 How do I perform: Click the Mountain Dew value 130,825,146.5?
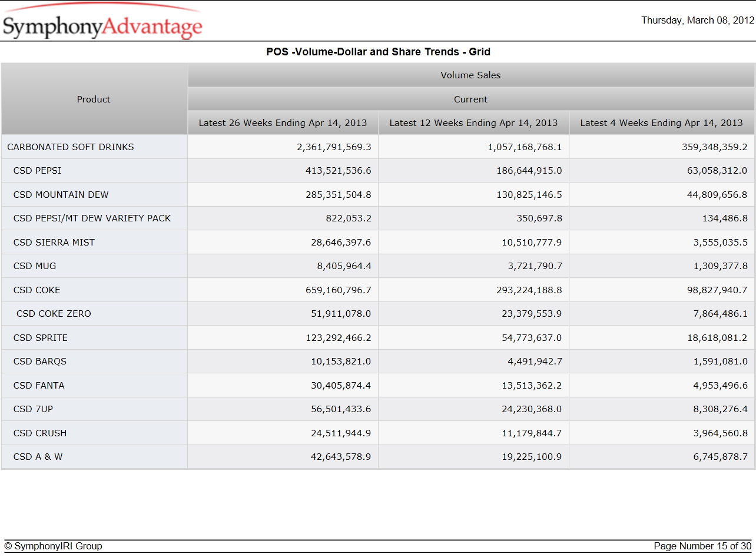pos(529,195)
